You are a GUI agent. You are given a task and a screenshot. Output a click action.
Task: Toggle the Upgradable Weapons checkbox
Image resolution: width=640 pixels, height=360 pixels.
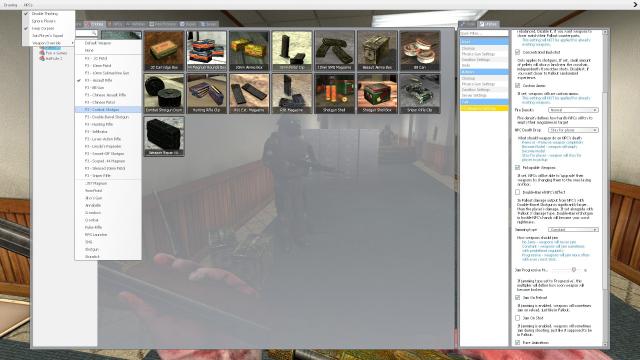[x=518, y=167]
